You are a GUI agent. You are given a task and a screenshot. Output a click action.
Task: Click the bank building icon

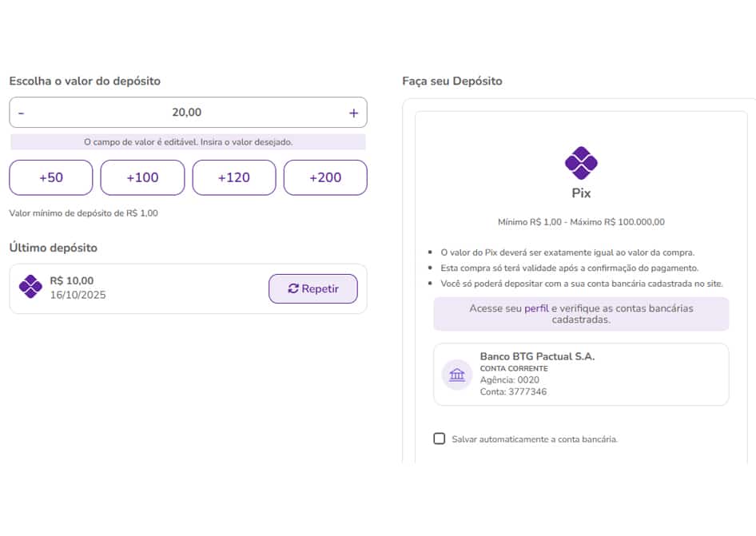pyautogui.click(x=457, y=375)
